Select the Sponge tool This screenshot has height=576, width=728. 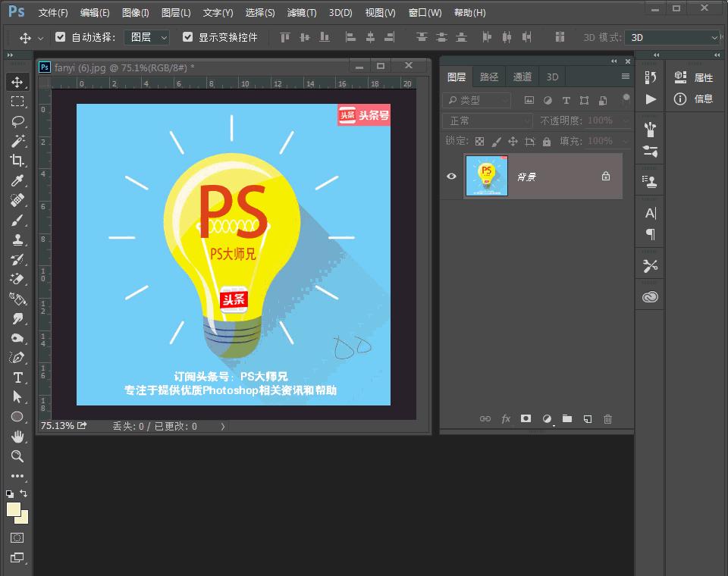coord(17,338)
